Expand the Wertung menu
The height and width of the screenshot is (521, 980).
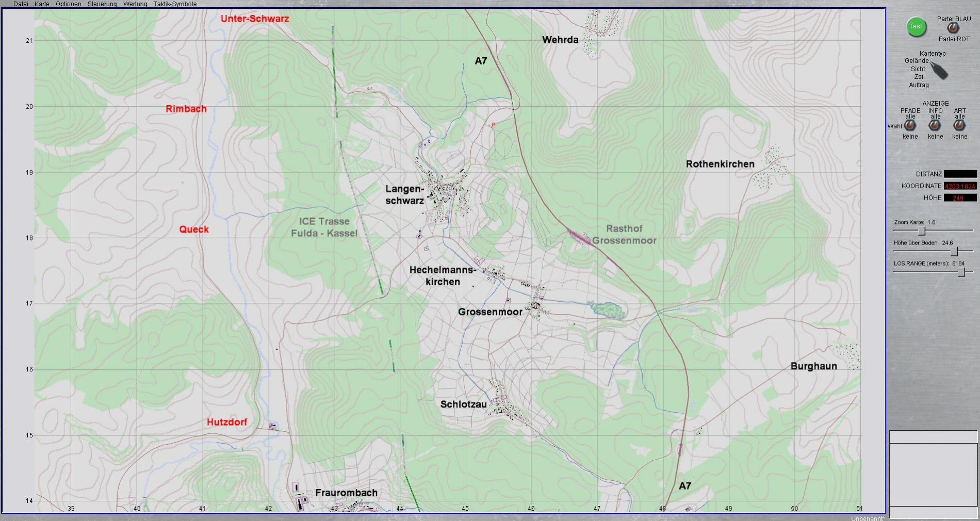click(x=135, y=4)
